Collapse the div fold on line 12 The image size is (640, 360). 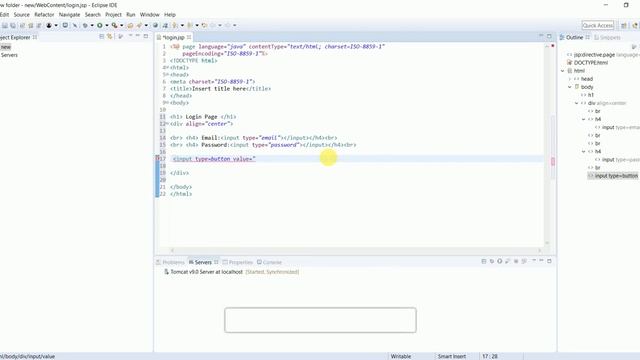167,124
